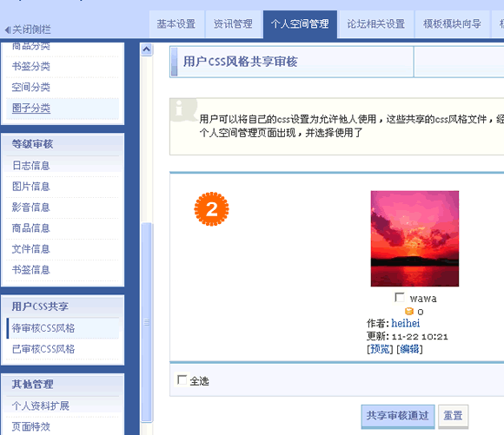The height and width of the screenshot is (435, 504).
Task: Click the 预览 preview link
Action: (x=380, y=349)
